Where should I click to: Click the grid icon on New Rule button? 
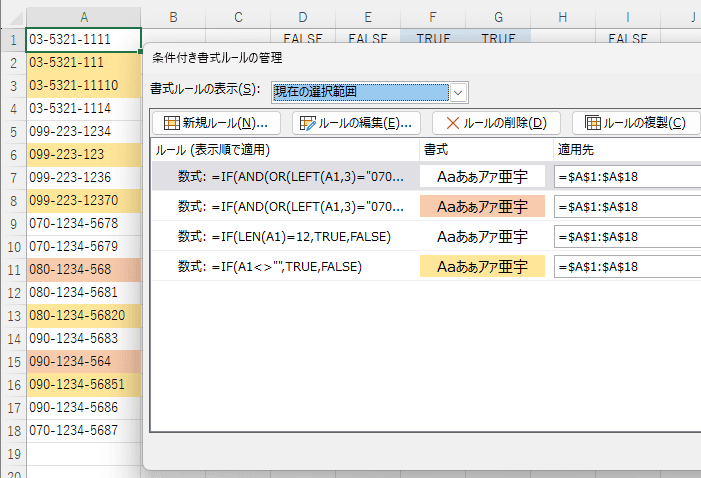[x=171, y=123]
